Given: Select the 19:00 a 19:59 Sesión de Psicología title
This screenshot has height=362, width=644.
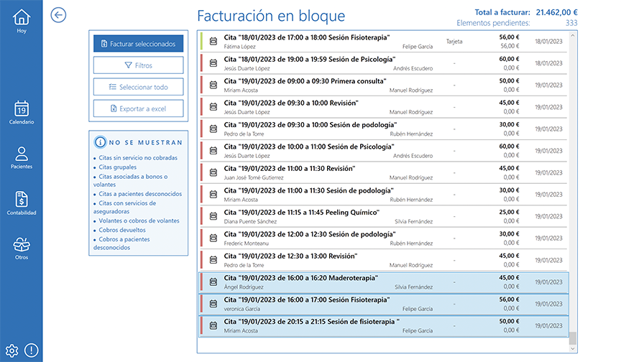Looking at the screenshot, I should [310, 59].
